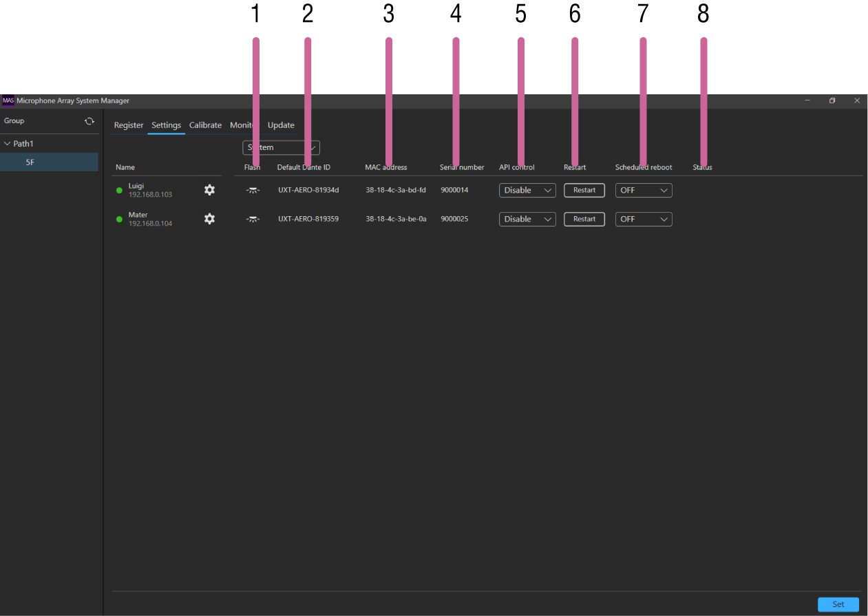Select the 5F group item
The height and width of the screenshot is (616, 868).
tap(30, 162)
